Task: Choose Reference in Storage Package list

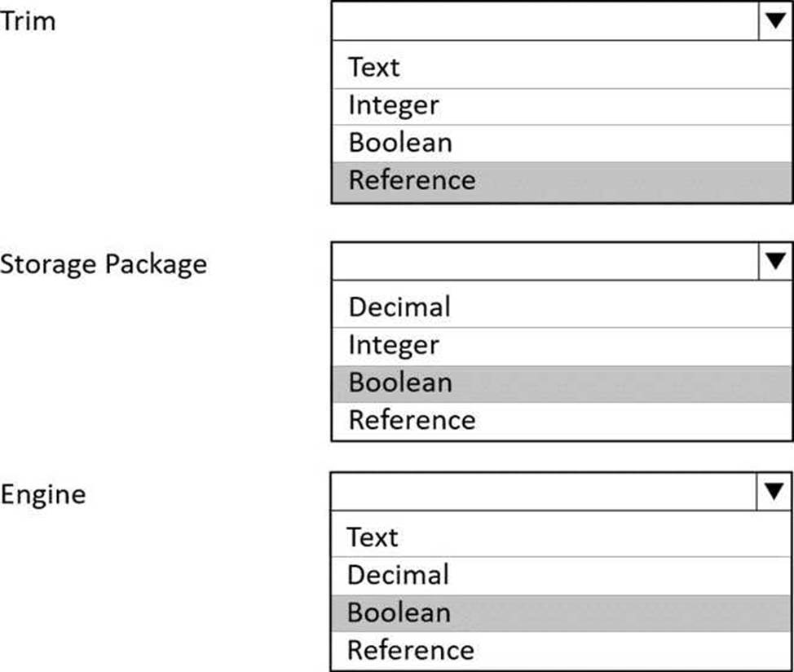Action: pyautogui.click(x=412, y=420)
